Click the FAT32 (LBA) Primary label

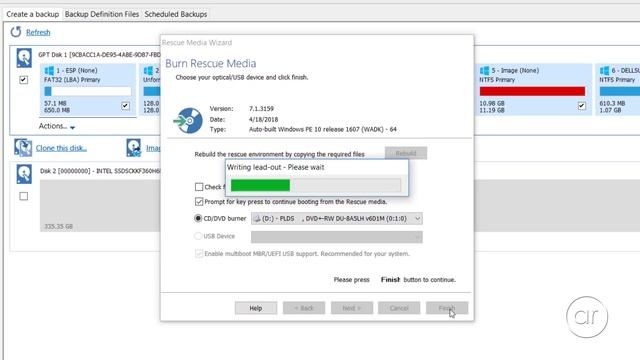click(72, 80)
